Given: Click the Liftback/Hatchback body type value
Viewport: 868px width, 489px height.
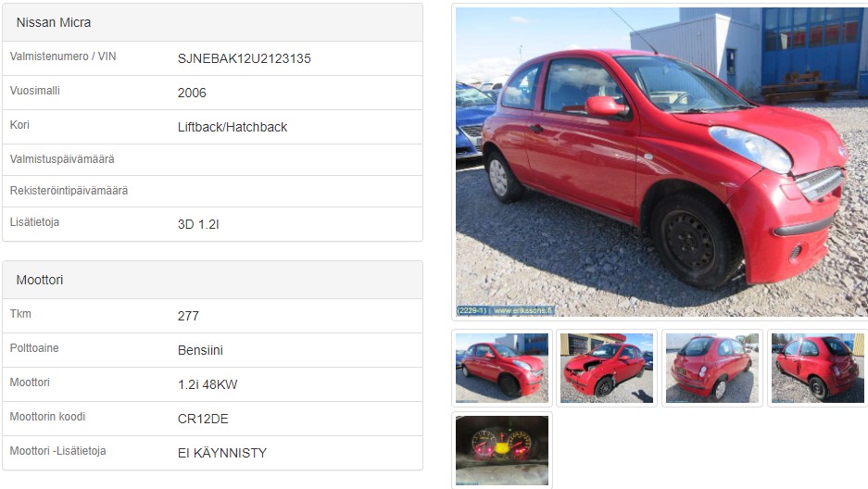Looking at the screenshot, I should tap(233, 127).
